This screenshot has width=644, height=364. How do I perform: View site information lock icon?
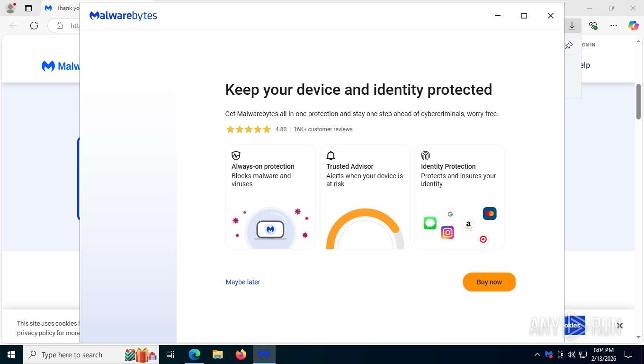point(60,26)
